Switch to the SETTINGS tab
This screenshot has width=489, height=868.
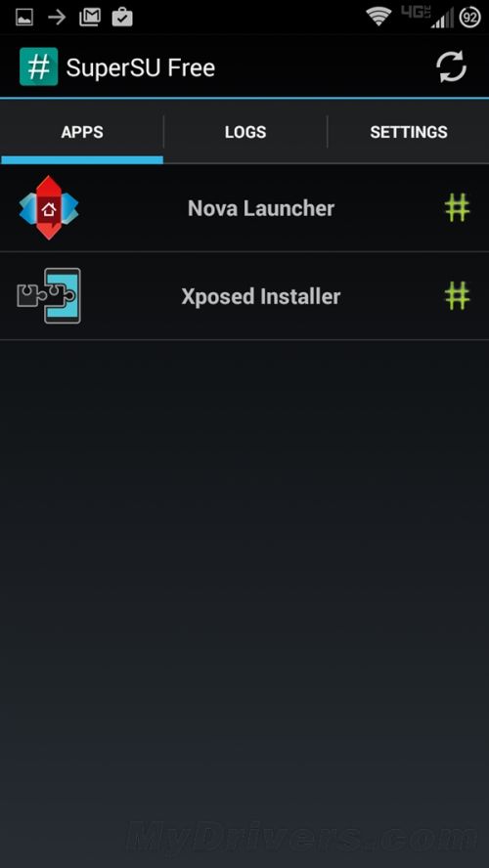click(x=409, y=132)
